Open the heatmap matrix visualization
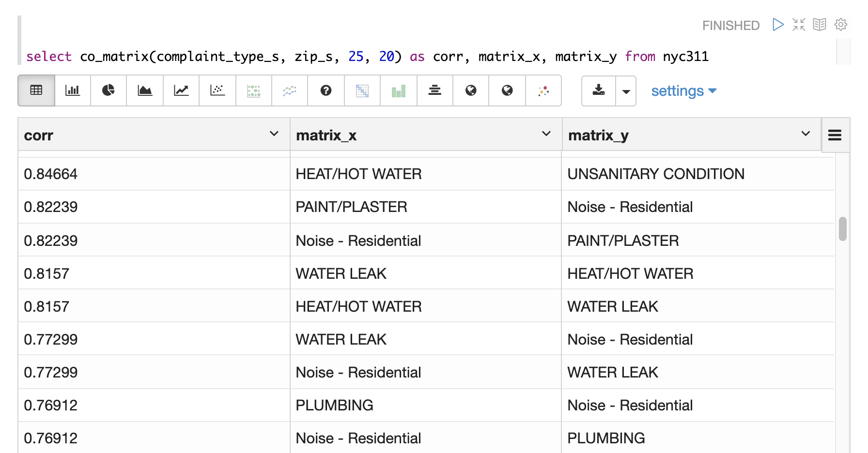This screenshot has height=453, width=868. (362, 91)
